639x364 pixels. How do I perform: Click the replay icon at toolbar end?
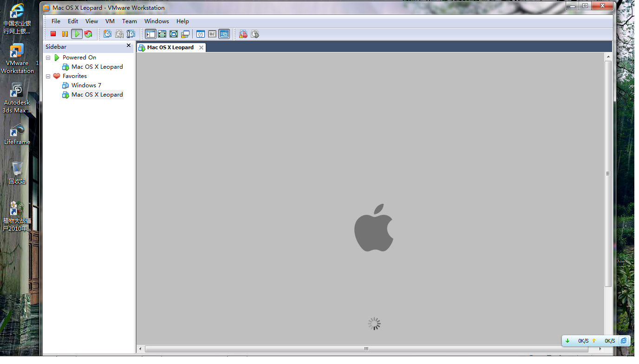tap(255, 34)
